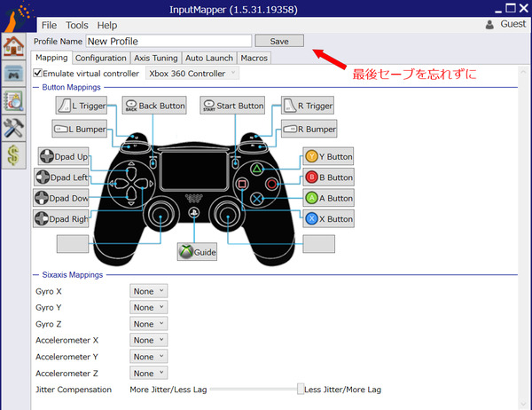Select the R Bumper mapping

309,129
